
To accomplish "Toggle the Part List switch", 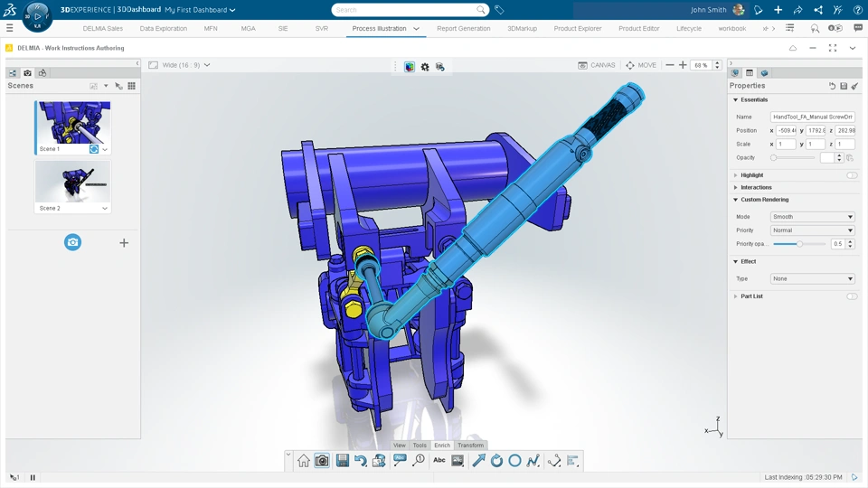I will point(852,296).
